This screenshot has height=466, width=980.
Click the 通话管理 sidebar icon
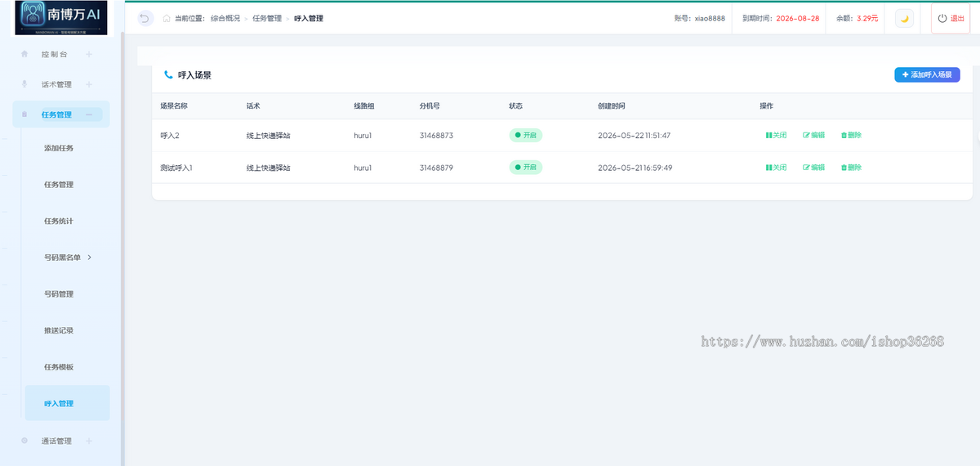(24, 441)
